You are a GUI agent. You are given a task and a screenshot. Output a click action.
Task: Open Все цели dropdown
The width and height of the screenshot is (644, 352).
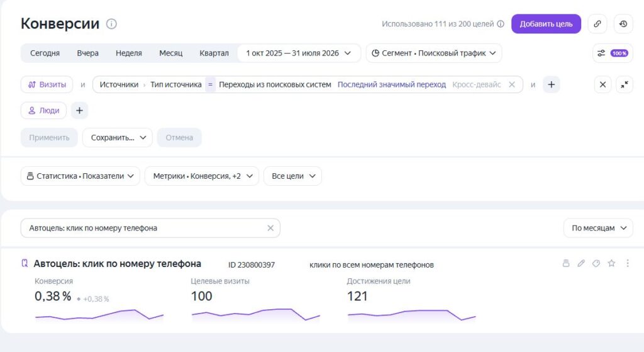[x=293, y=176]
